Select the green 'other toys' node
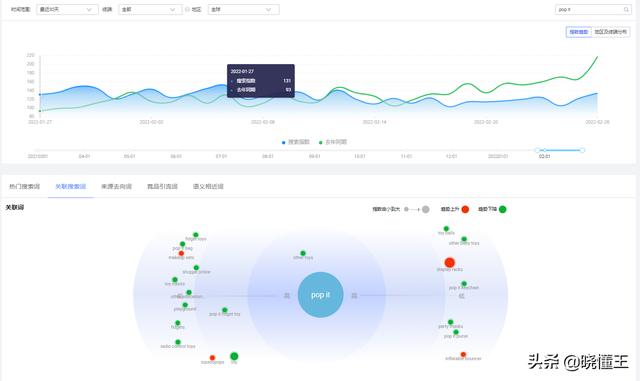This screenshot has height=381, width=640. (303, 253)
